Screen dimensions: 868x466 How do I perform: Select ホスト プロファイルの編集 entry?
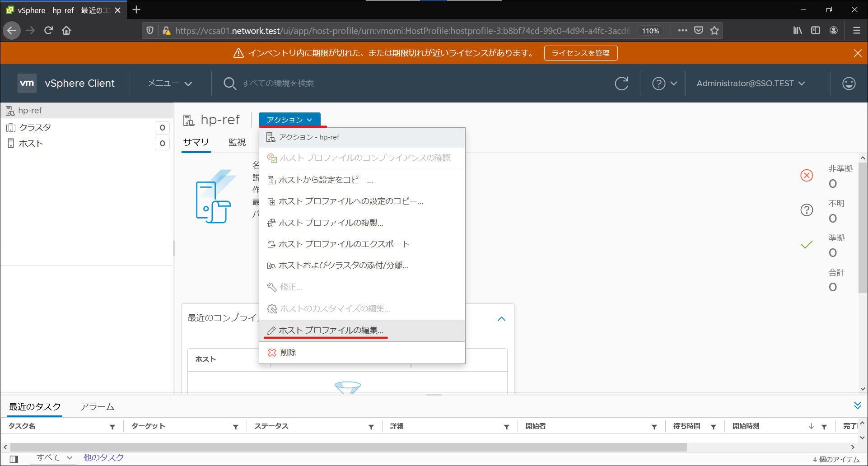tap(362, 330)
